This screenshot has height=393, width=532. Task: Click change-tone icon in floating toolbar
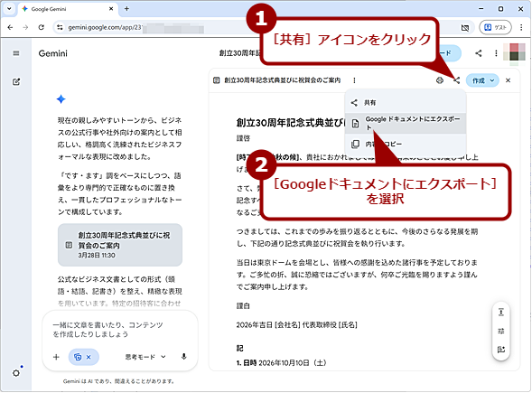(501, 331)
